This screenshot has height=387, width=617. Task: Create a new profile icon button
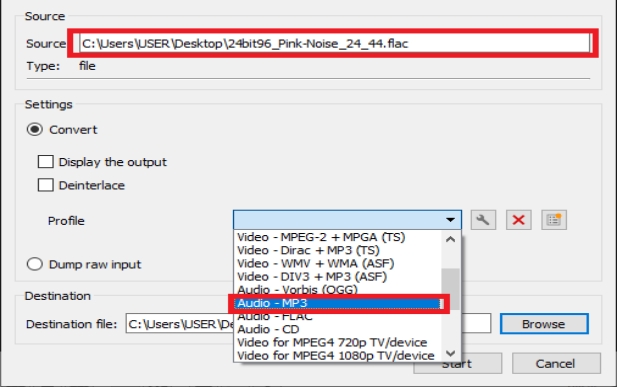pos(554,220)
